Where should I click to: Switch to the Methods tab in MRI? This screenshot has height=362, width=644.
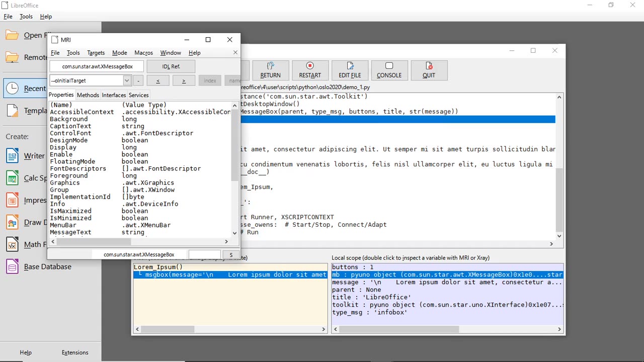pyautogui.click(x=88, y=95)
